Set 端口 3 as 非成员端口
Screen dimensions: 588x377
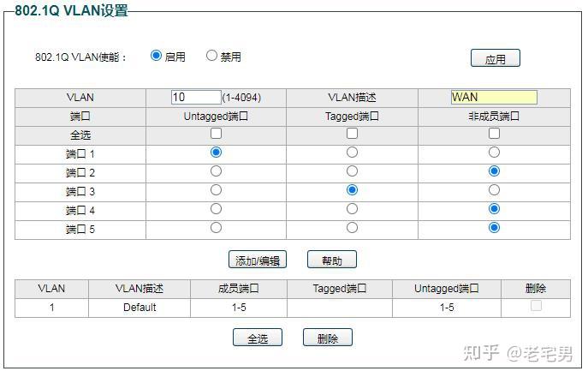pos(494,189)
